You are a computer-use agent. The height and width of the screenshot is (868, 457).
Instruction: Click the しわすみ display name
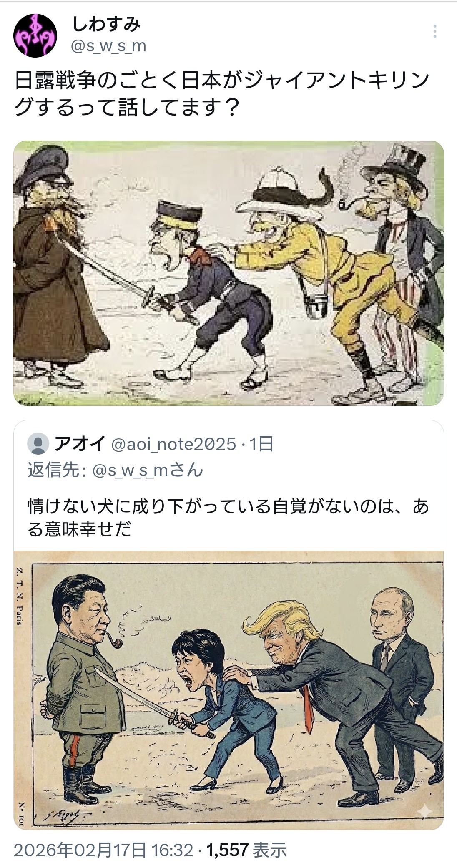click(x=106, y=25)
